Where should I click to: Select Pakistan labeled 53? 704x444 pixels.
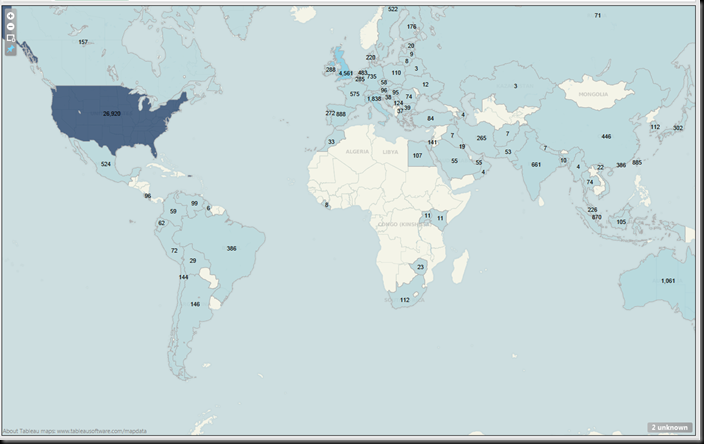[508, 152]
